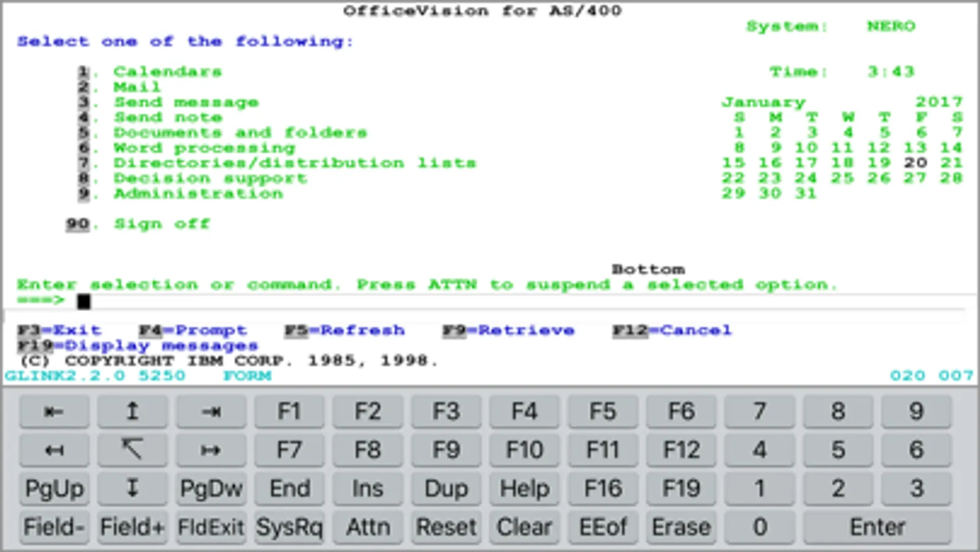Select the Calendars menu option
This screenshot has height=552, width=980.
click(150, 72)
